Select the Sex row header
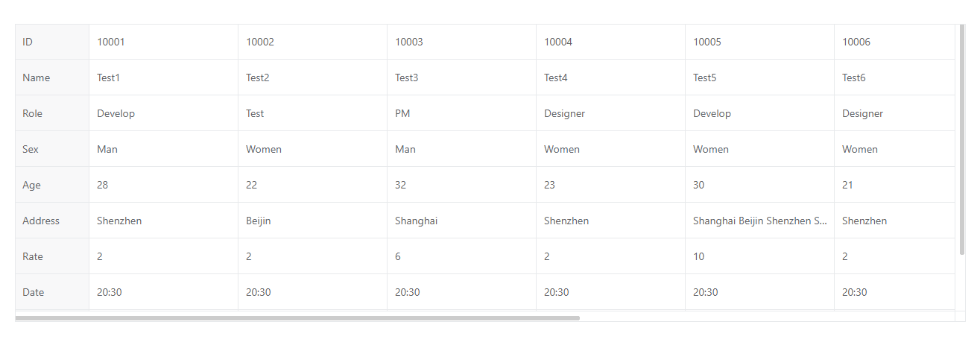The width and height of the screenshot is (980, 342). pyautogui.click(x=51, y=149)
